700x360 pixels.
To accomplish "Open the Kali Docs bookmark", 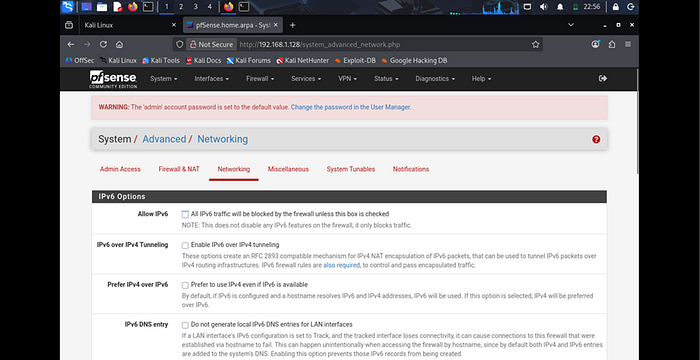I will point(203,60).
